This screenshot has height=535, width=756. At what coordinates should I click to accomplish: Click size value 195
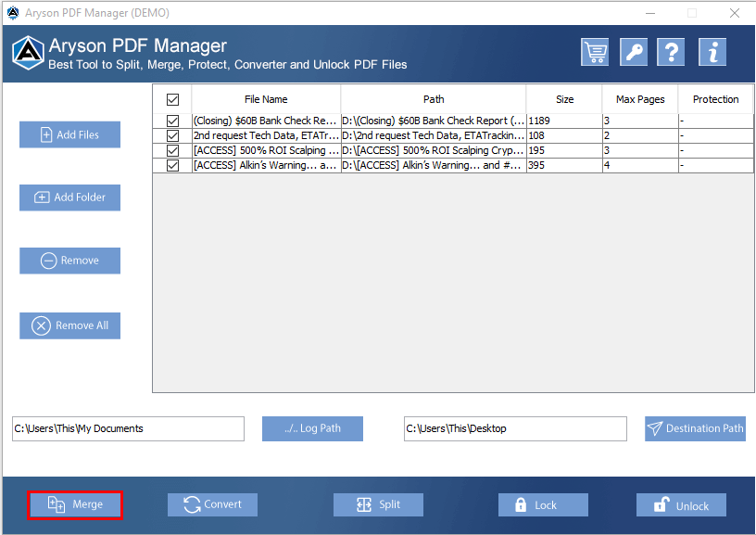tap(536, 150)
